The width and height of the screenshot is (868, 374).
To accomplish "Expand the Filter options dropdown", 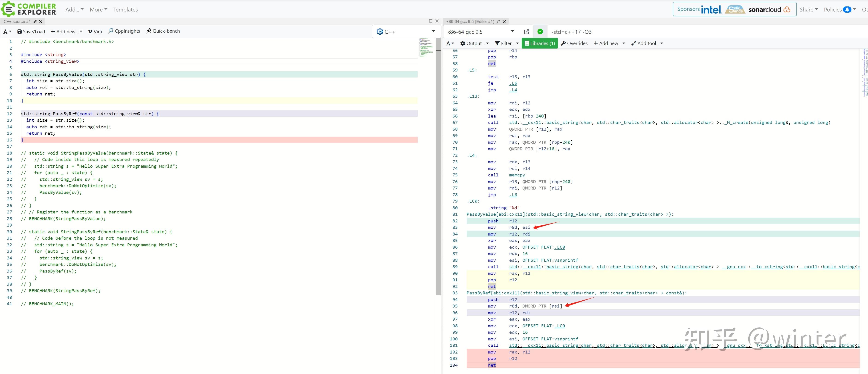I will point(506,43).
